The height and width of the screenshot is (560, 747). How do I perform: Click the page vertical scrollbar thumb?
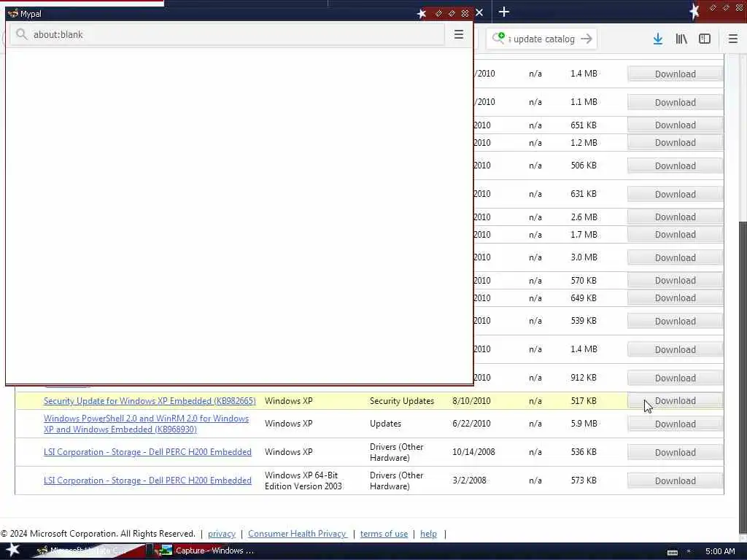pos(742,377)
